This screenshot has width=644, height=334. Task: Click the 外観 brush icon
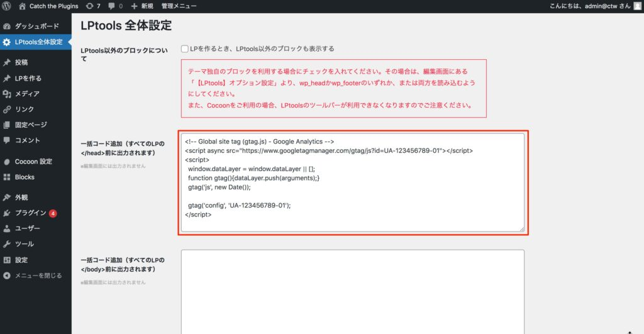click(x=6, y=198)
